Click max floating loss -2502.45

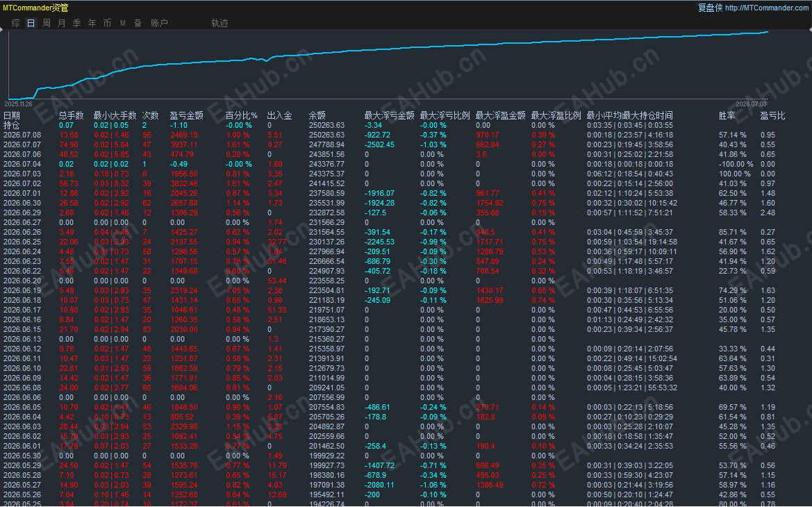click(x=379, y=145)
